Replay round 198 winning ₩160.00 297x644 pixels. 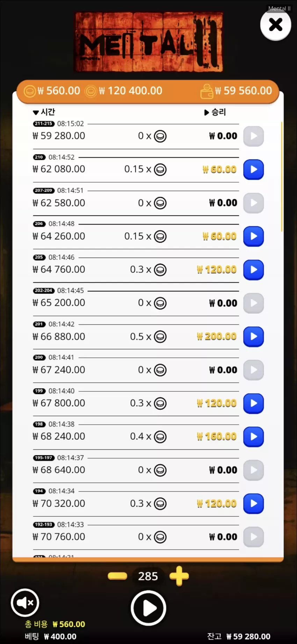[253, 437]
